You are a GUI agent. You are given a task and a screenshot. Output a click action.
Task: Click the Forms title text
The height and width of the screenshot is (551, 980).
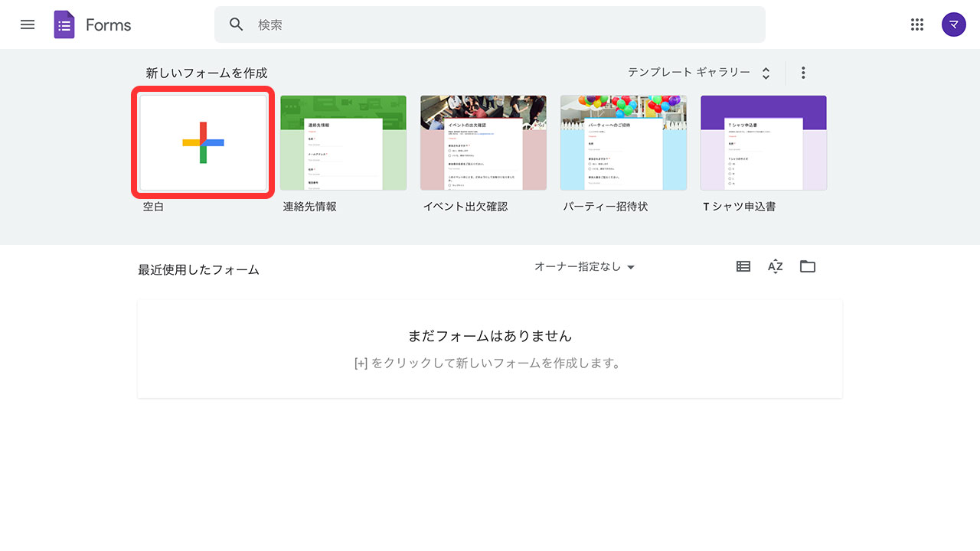pyautogui.click(x=109, y=24)
